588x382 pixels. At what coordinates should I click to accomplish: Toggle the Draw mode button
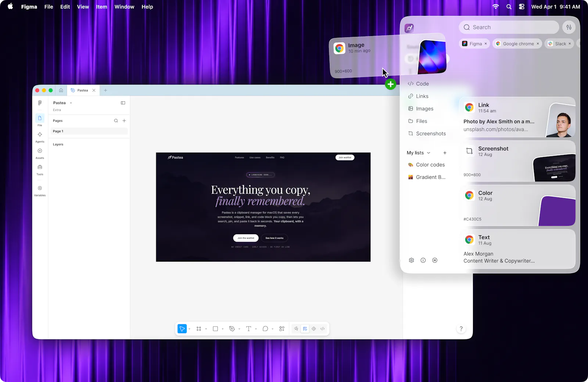pos(296,329)
